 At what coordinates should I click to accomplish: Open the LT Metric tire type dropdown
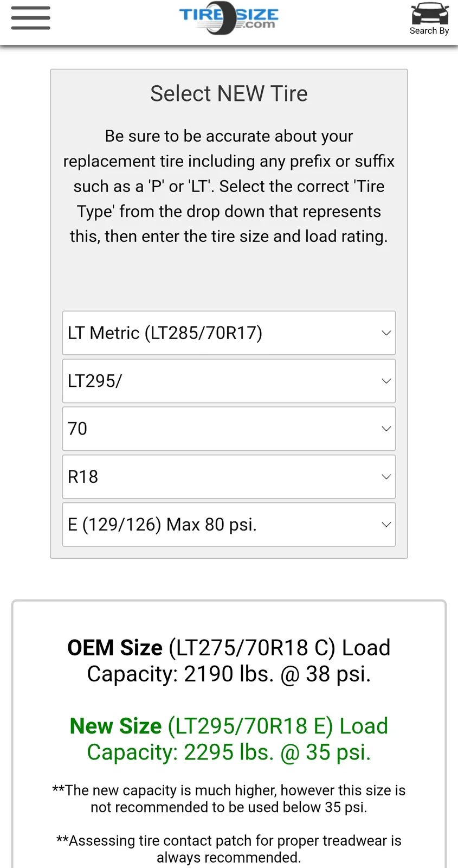coord(217,333)
